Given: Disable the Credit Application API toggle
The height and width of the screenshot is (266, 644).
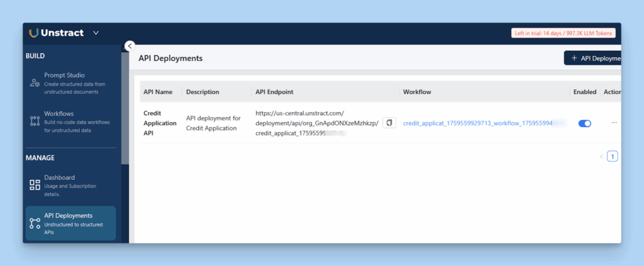Looking at the screenshot, I should 584,123.
